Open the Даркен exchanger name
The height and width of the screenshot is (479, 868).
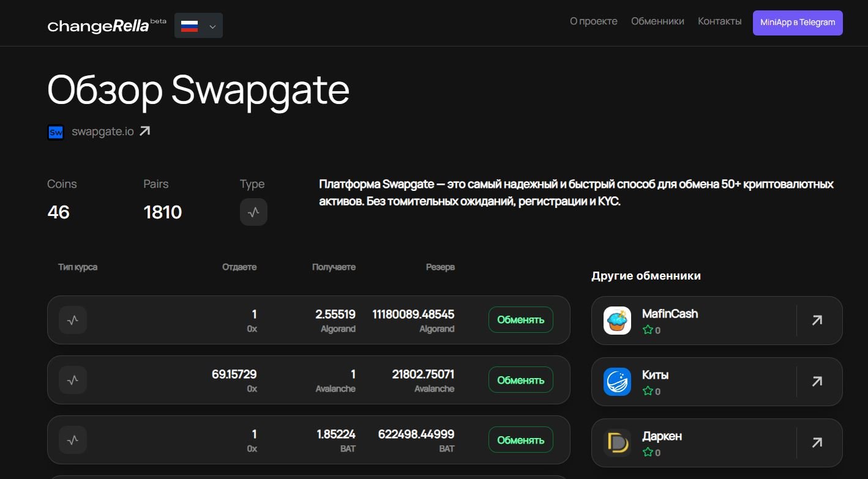(x=662, y=436)
